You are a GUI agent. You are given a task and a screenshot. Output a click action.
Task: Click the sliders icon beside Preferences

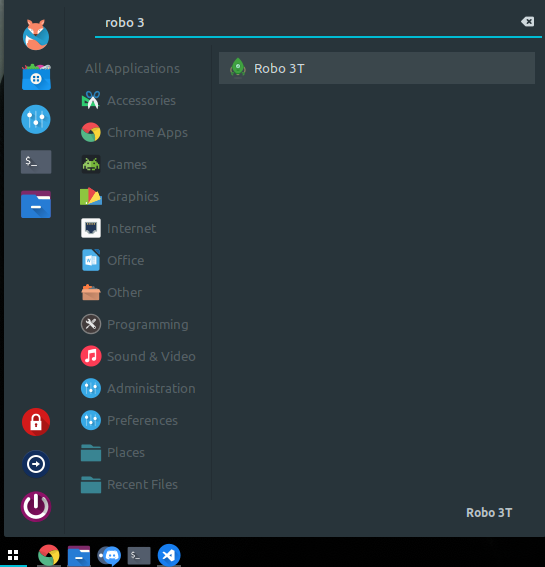[x=91, y=420]
